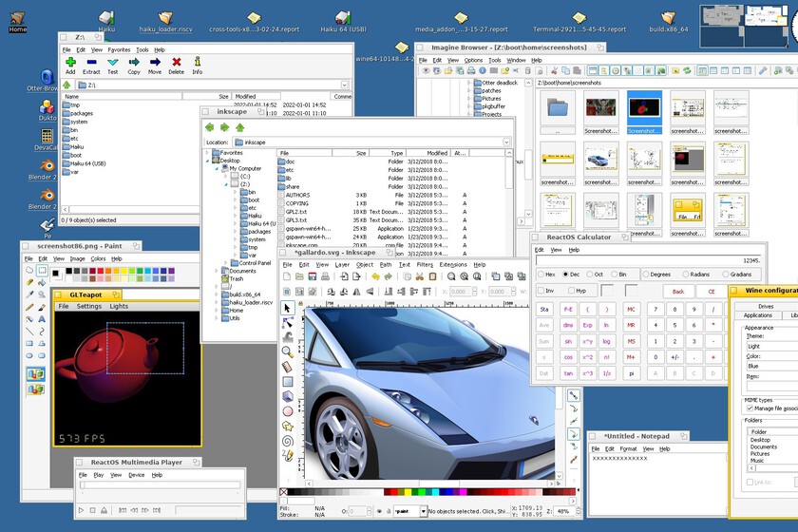Viewport: 798px width, 532px height.
Task: Click the Play button in ReactOS Multimedia Player
Action: click(81, 509)
